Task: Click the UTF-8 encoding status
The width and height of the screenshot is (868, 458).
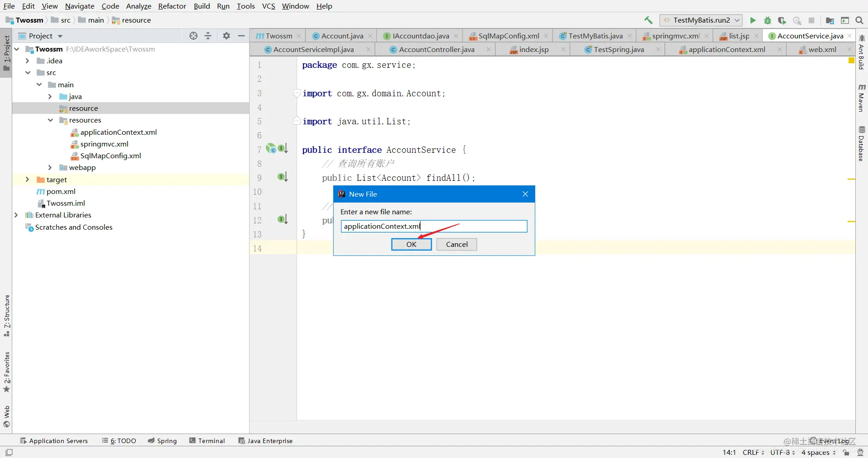Action: [783, 452]
